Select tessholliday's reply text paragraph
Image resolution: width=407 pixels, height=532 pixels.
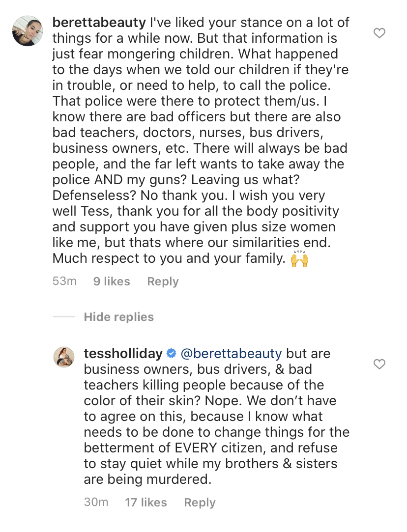click(217, 416)
